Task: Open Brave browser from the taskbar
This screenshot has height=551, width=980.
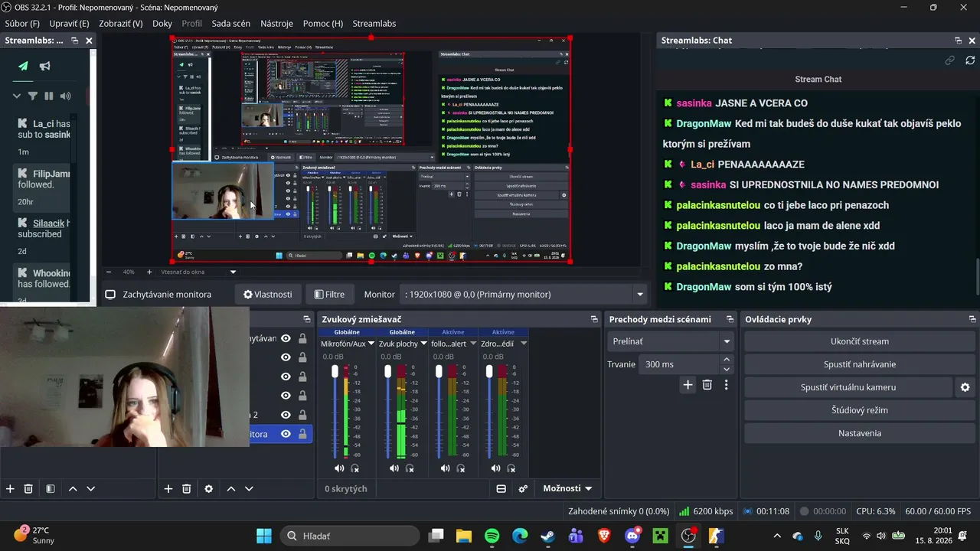Action: [x=604, y=536]
